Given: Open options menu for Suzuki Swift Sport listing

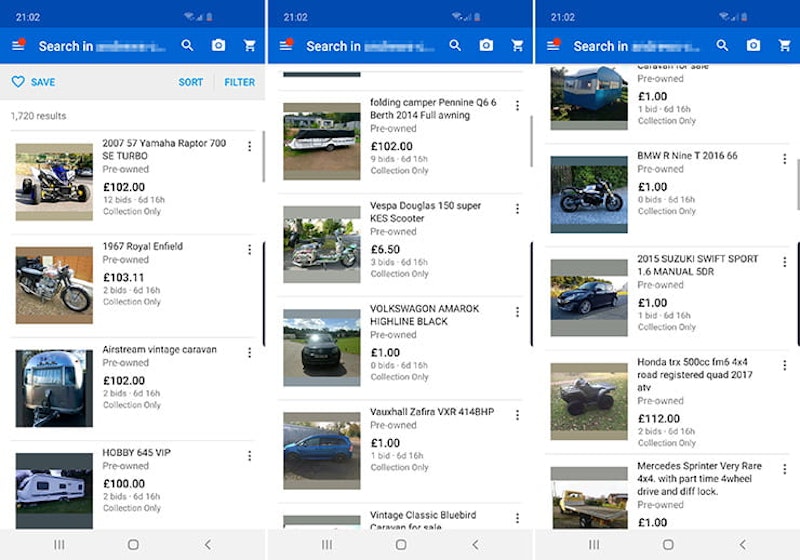Looking at the screenshot, I should (785, 262).
